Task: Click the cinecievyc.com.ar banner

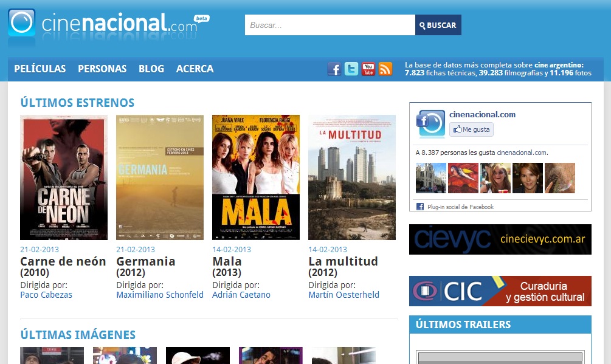Action: coord(500,239)
